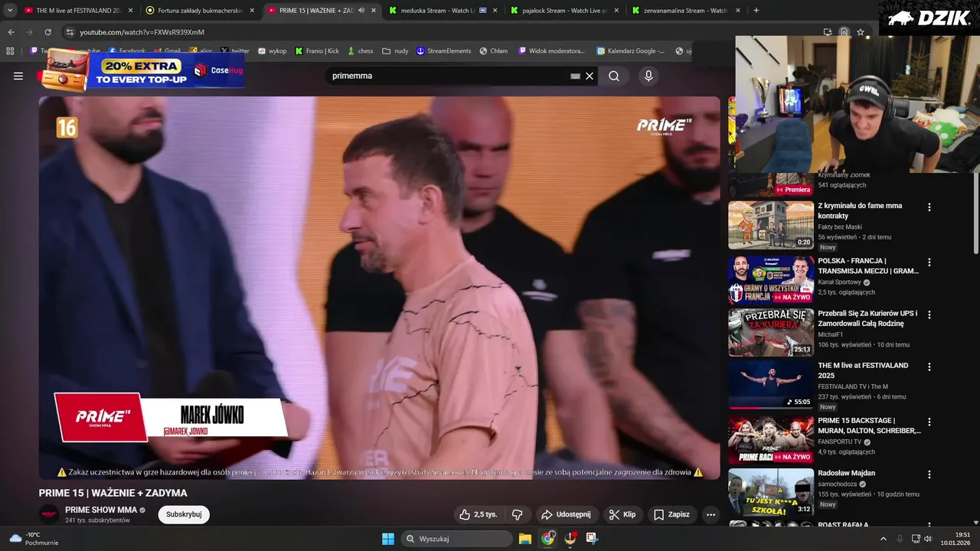Open clock and date 19:51 panel
Viewport: 980px width, 551px height.
(955, 539)
